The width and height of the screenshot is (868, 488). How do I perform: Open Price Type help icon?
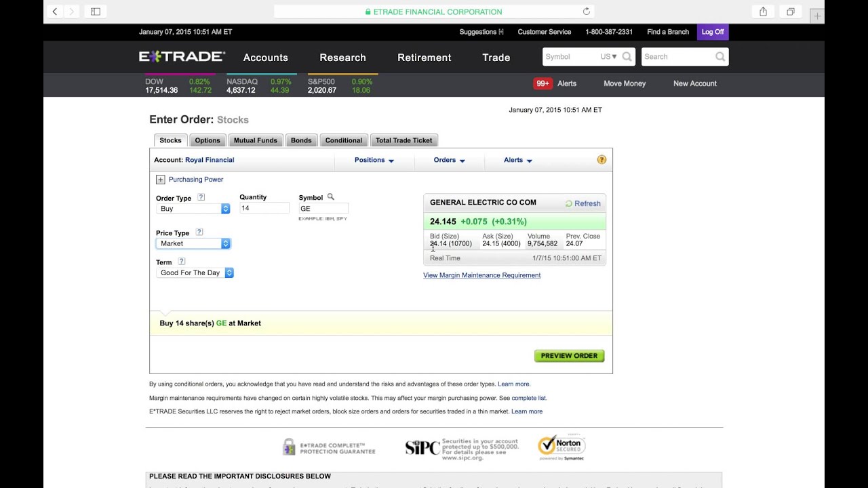(x=199, y=232)
